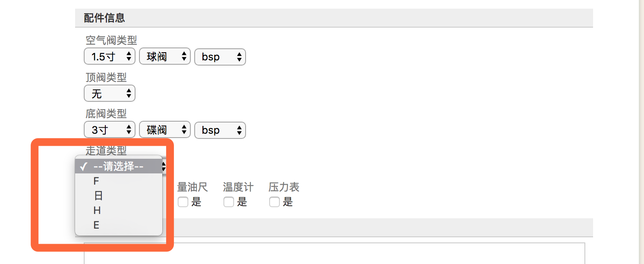Click the 空气阀类型 field label
Viewport: 644px width, 264px height.
coord(111,41)
